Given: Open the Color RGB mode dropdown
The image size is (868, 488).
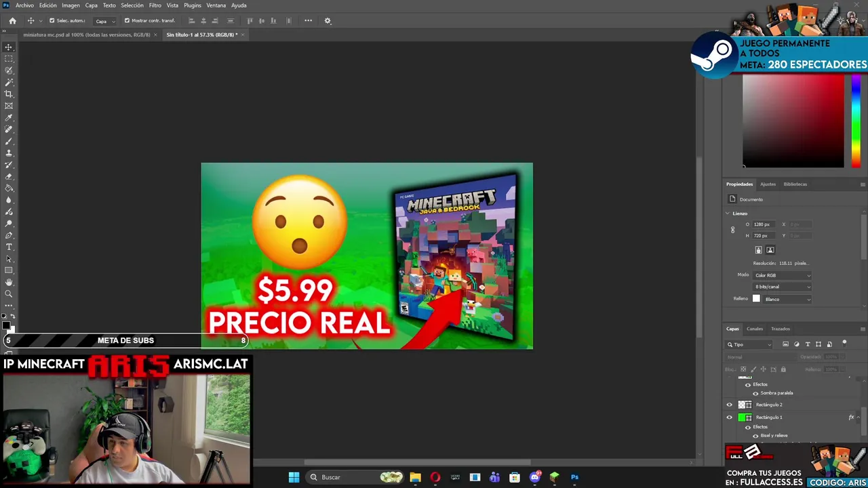Looking at the screenshot, I should [x=783, y=275].
